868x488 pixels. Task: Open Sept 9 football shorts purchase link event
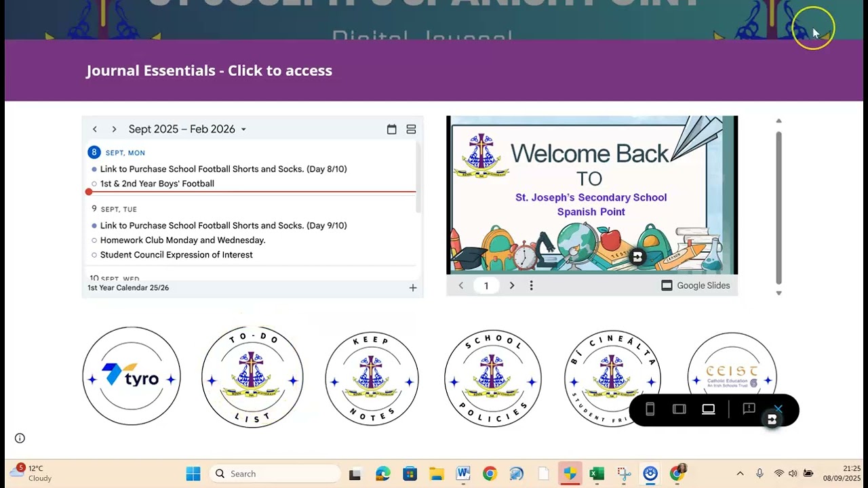[x=223, y=226]
